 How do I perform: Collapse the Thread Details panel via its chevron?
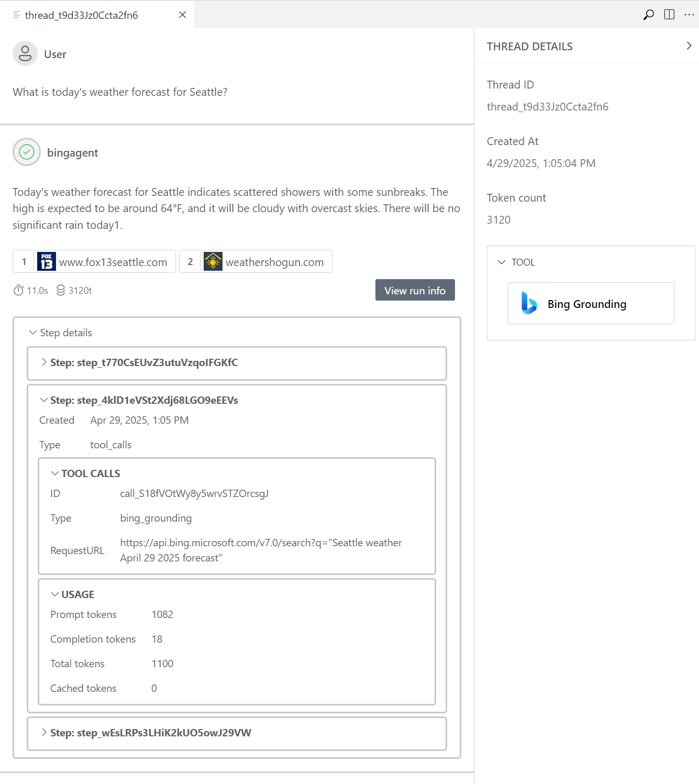[689, 46]
